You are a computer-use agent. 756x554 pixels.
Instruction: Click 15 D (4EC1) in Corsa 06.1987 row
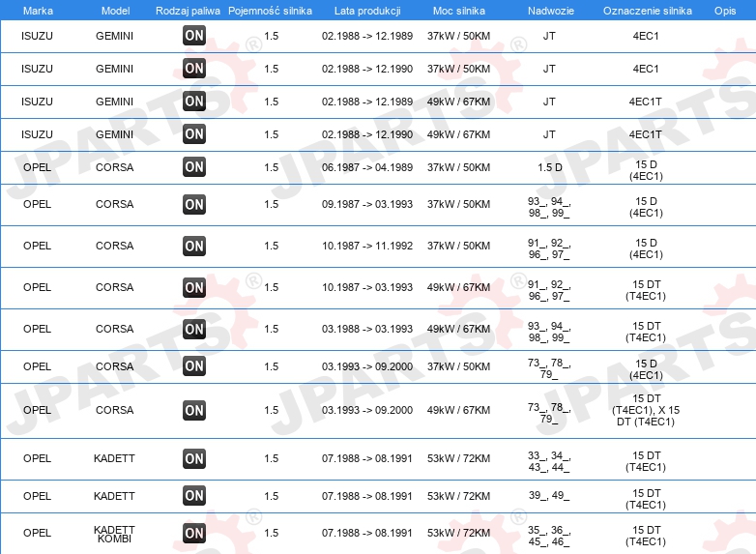[646, 170]
